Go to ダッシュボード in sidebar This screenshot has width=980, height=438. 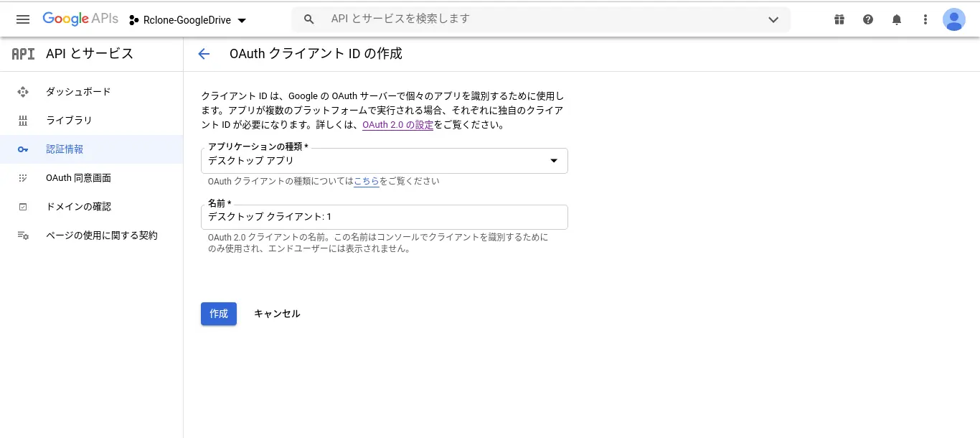(91, 92)
